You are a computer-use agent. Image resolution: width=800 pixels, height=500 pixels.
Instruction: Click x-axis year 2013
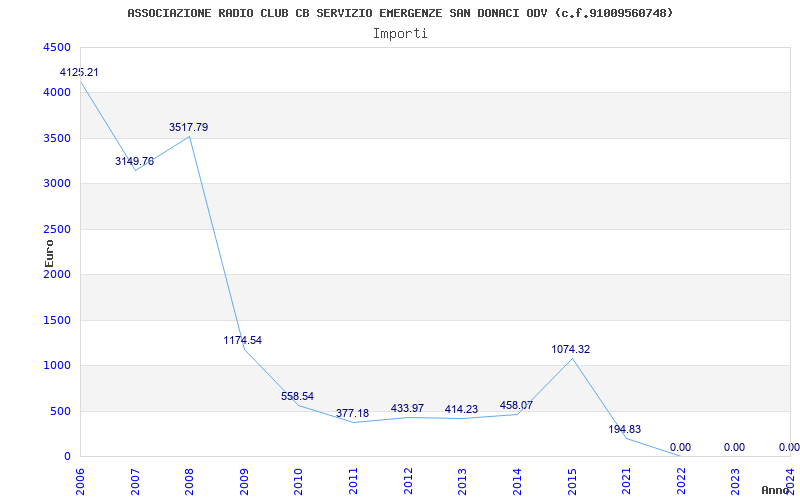coord(462,481)
